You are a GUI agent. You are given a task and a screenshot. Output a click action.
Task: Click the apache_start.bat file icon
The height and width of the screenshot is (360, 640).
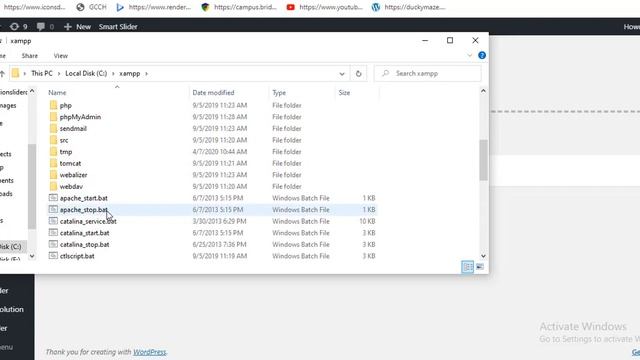[x=53, y=198]
